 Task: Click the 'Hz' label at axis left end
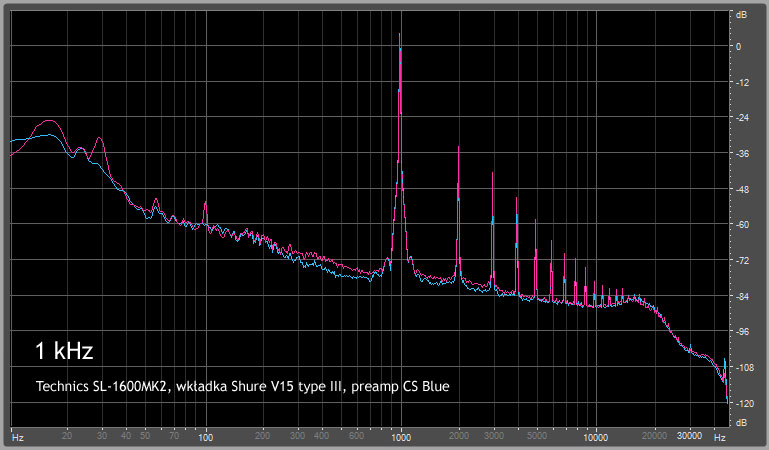[x=18, y=437]
